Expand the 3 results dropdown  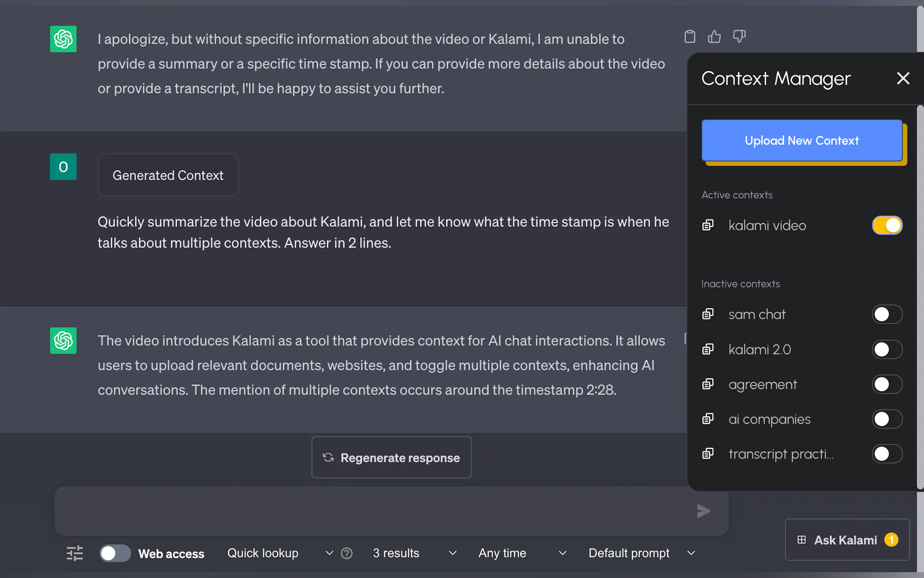414,553
